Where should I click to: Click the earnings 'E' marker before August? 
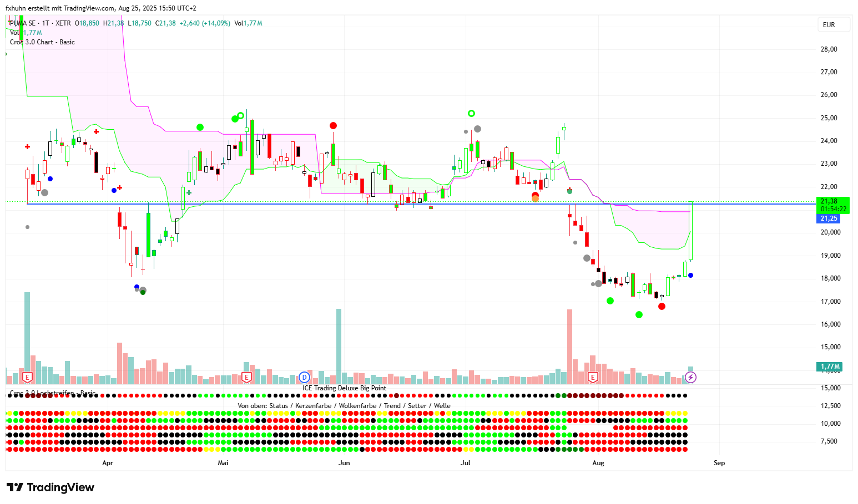point(593,378)
